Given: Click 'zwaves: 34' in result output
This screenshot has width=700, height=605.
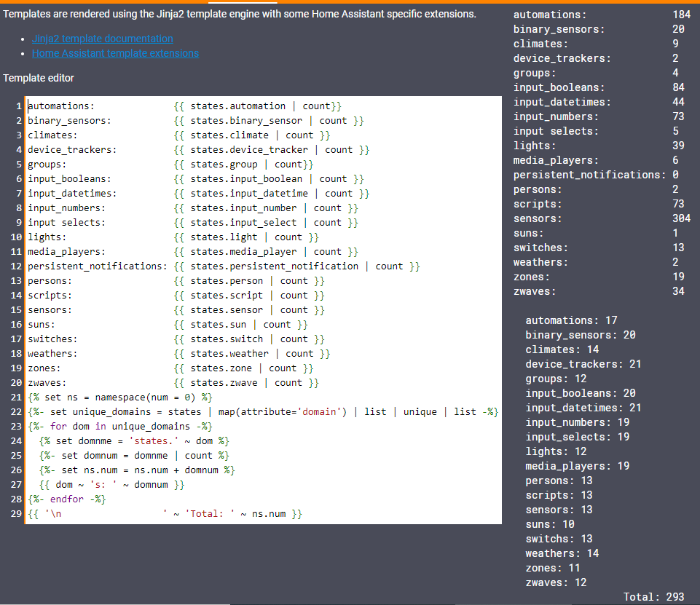Looking at the screenshot, I should (599, 291).
